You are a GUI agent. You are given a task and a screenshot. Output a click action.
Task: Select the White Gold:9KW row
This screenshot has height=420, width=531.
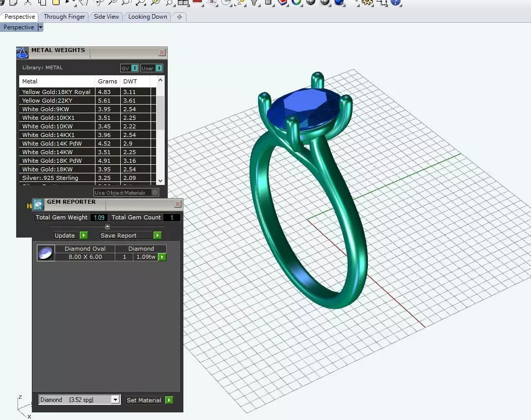(x=88, y=109)
